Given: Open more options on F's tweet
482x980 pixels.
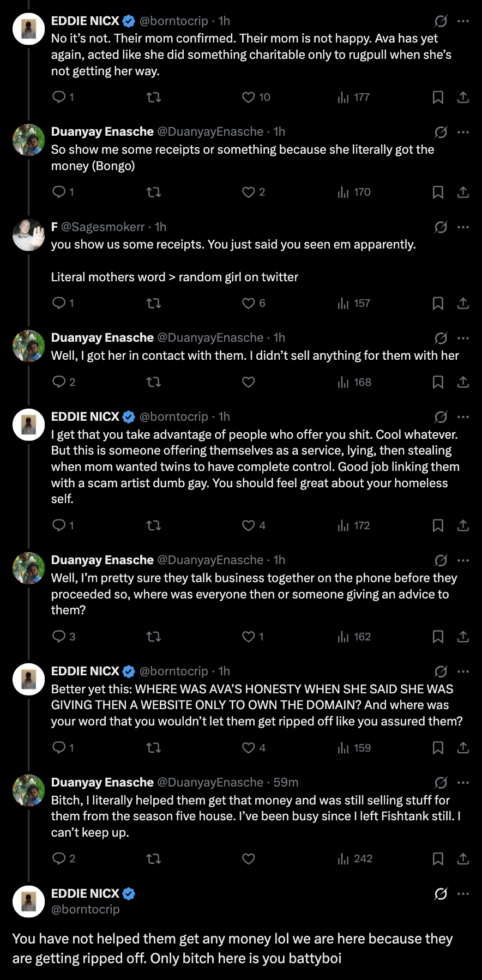Looking at the screenshot, I should [x=463, y=227].
